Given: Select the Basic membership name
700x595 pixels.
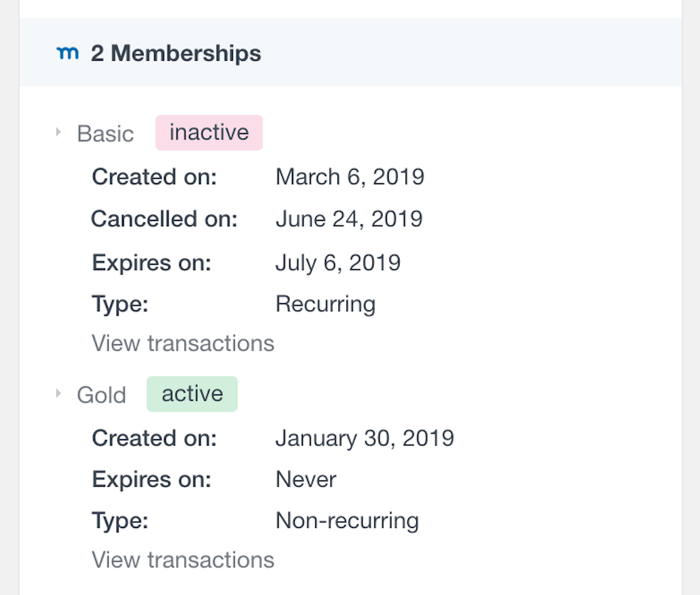Looking at the screenshot, I should (x=105, y=133).
